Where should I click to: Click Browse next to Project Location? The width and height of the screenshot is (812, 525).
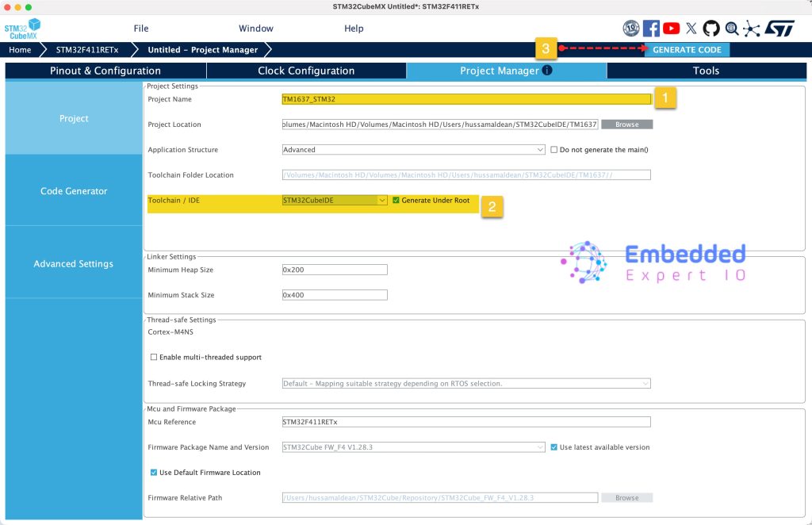[x=626, y=125]
